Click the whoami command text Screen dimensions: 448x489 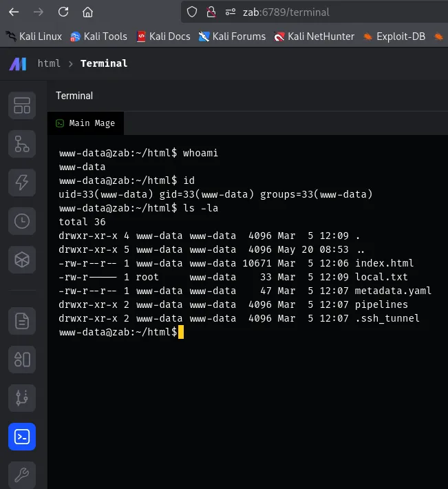[200, 153]
